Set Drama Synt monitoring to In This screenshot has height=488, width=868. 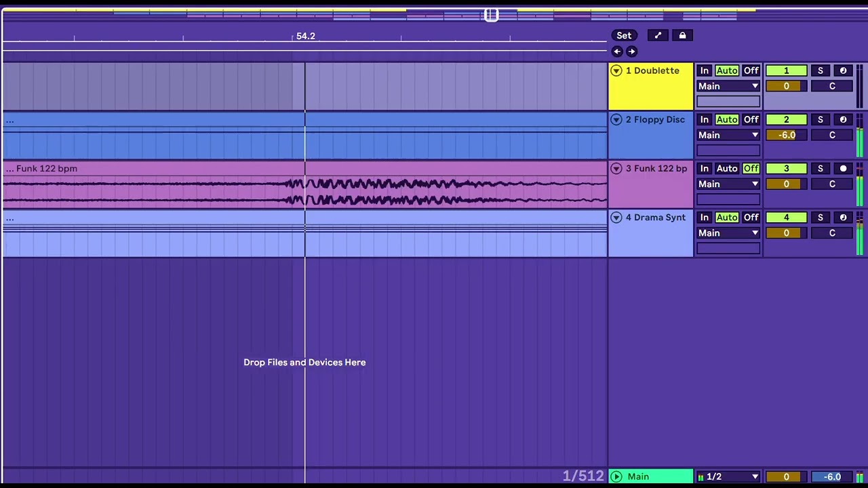coord(705,217)
